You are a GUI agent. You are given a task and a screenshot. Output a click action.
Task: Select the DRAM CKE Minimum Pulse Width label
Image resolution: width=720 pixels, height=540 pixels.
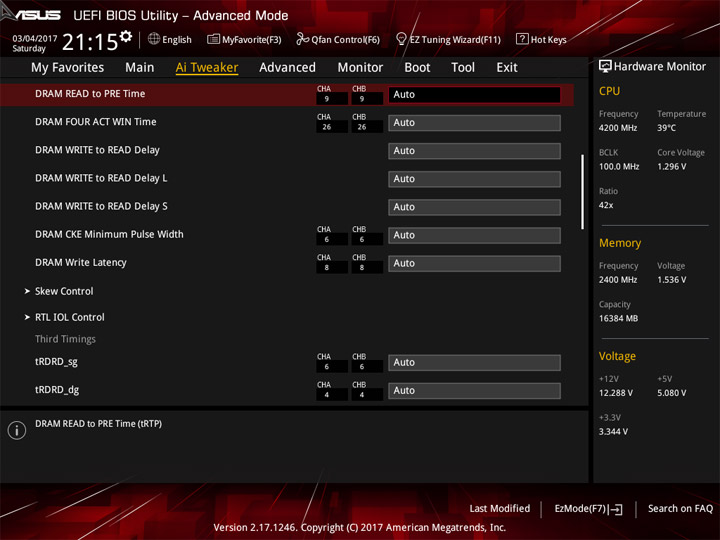click(109, 234)
